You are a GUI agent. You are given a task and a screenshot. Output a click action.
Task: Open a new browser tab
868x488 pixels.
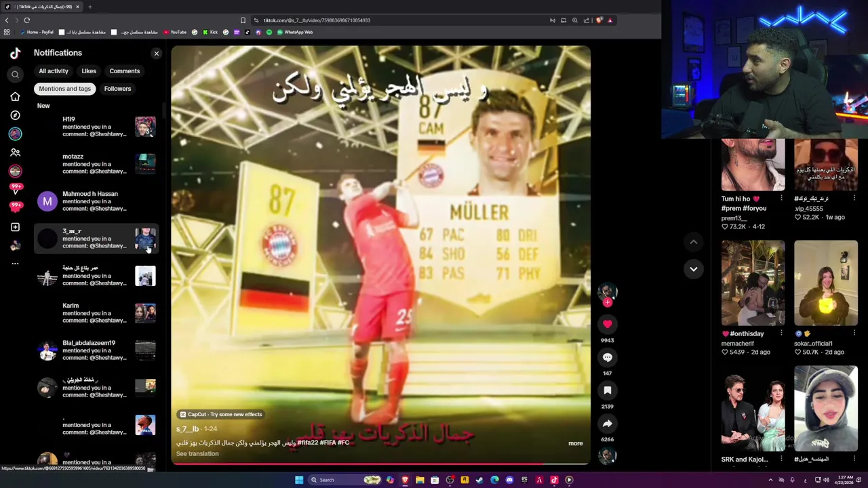[90, 7]
